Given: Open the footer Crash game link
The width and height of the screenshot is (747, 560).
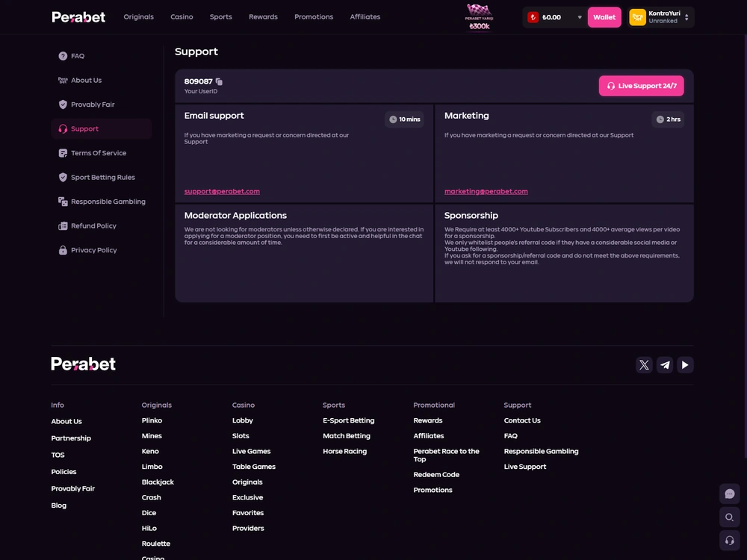Looking at the screenshot, I should point(151,497).
